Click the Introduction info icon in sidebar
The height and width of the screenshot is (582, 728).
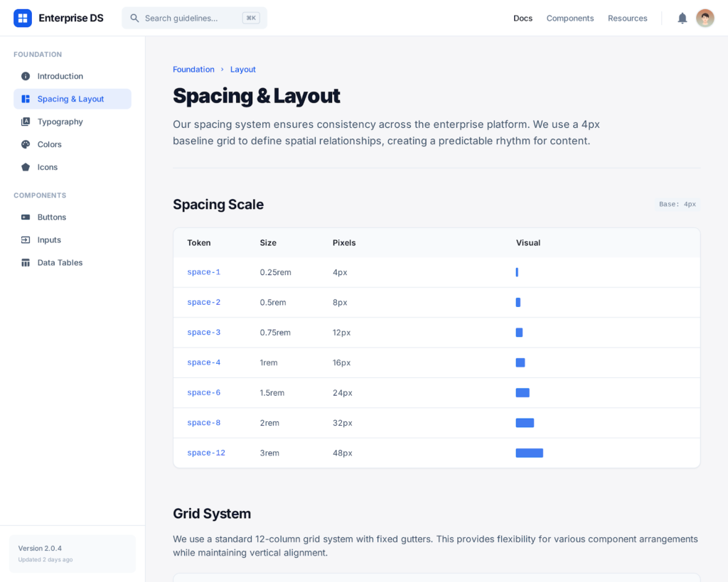coord(26,76)
